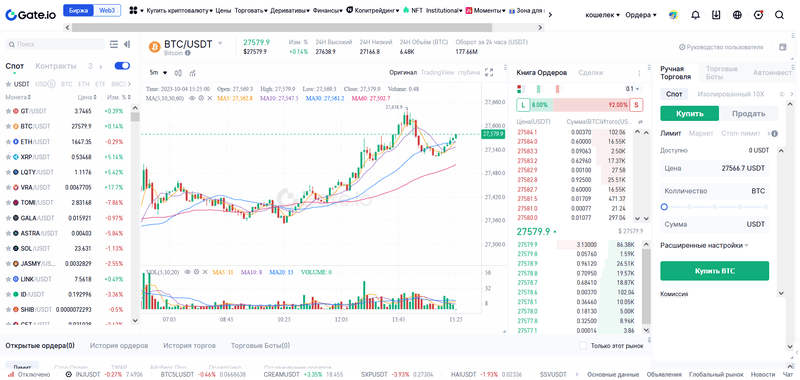Click the order book vertical scrollbar
This screenshot has width=800, height=380.
point(646,286)
